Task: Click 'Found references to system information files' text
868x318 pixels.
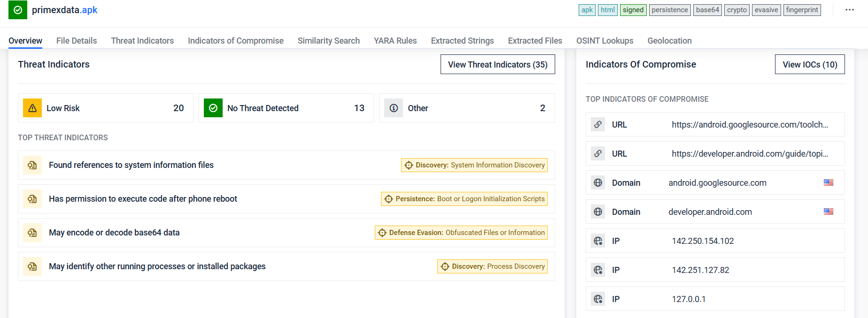Action: tap(131, 165)
